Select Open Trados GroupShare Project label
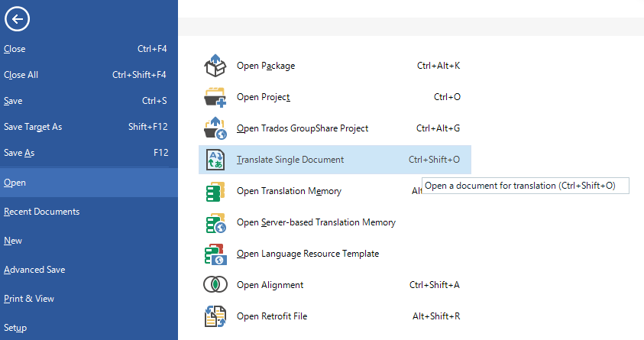The image size is (644, 340). (303, 128)
